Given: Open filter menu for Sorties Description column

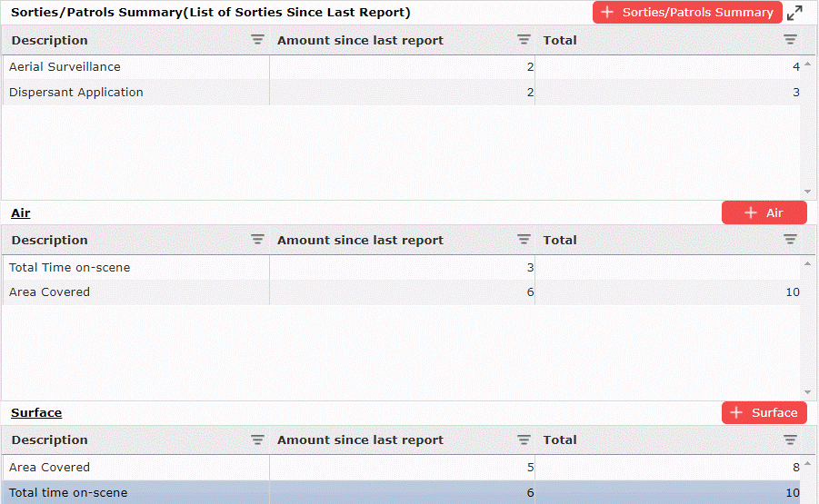Looking at the screenshot, I should [x=257, y=40].
